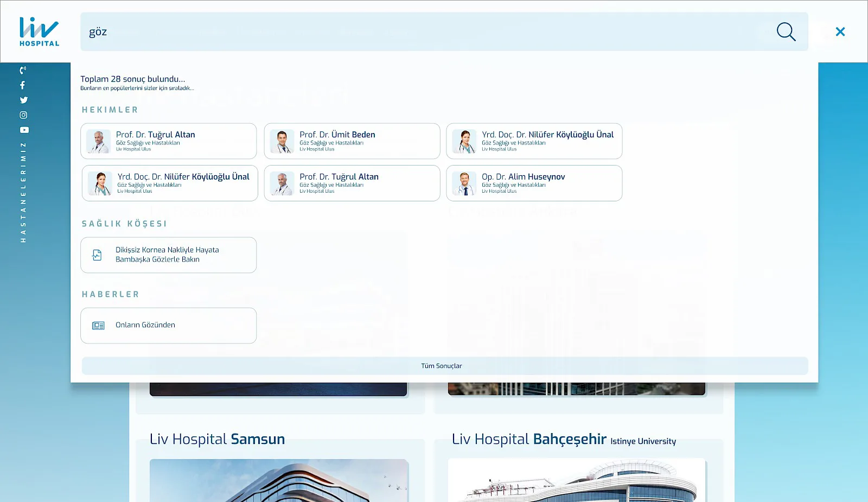
Task: Open Prof. Dr. Ümit Beden's doctor card
Action: click(x=352, y=141)
